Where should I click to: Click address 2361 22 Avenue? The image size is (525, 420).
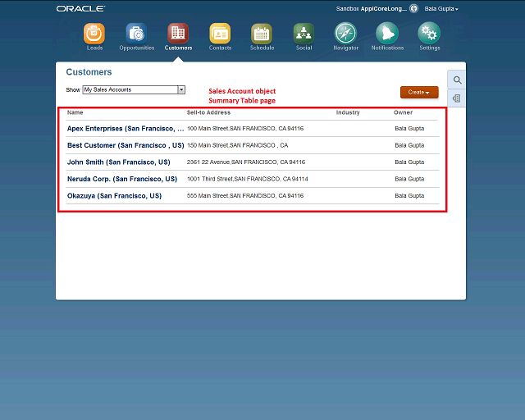246,162
